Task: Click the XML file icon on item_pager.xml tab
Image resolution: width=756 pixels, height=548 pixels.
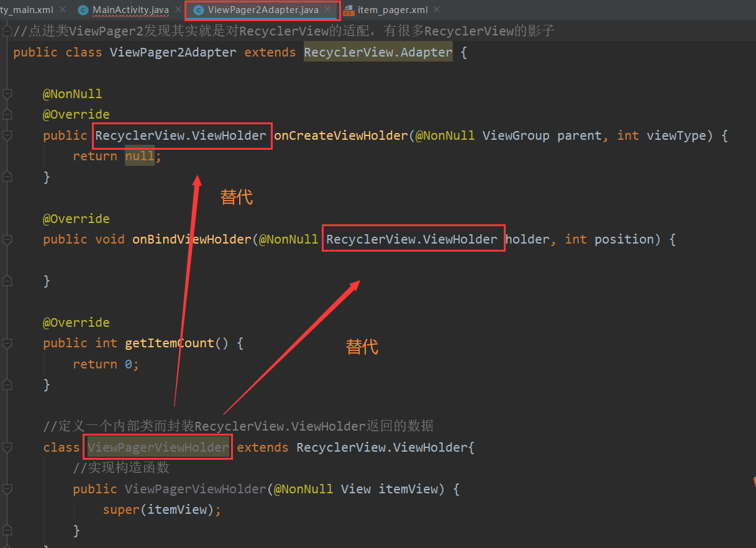Action: coord(348,11)
